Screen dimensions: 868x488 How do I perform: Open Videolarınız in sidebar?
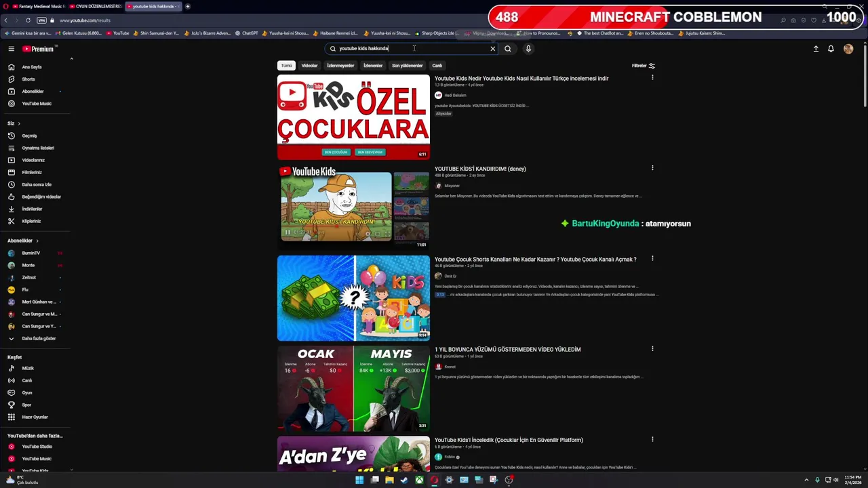[x=33, y=160]
